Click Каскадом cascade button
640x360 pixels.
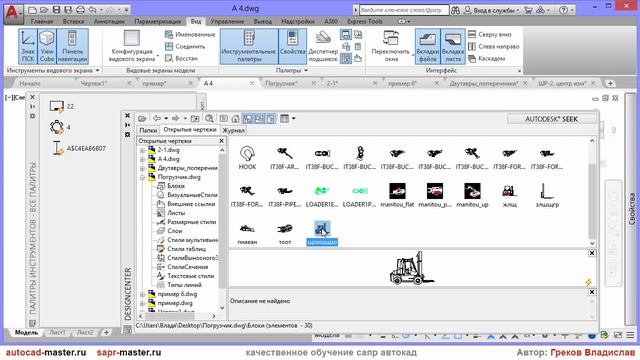pos(486,58)
